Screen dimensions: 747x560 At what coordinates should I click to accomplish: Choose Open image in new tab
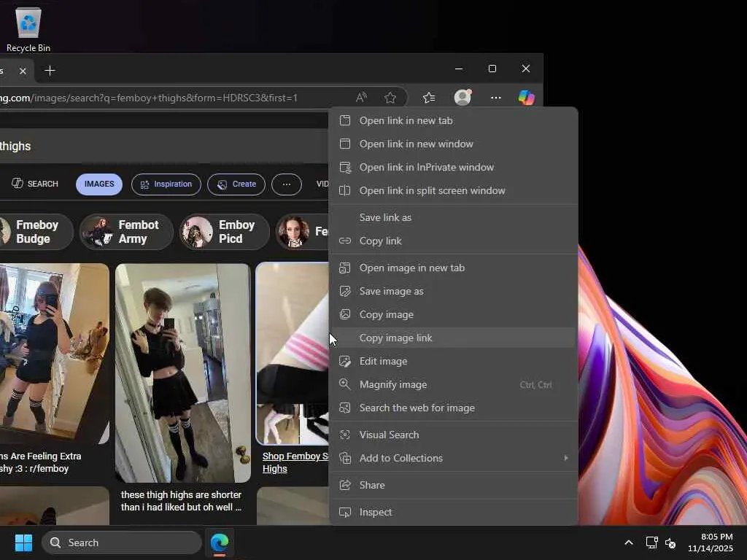coord(453,268)
